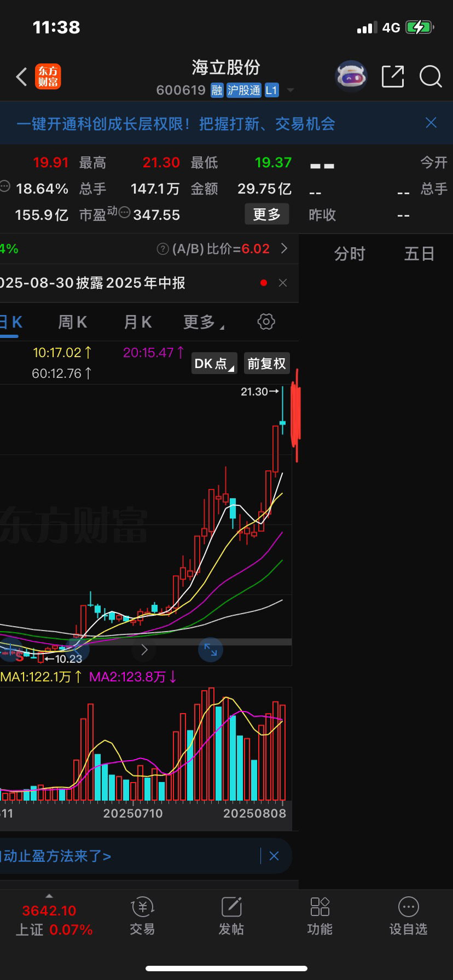Click the MA2:123.8万 volume label
This screenshot has width=453, height=980.
(x=133, y=677)
